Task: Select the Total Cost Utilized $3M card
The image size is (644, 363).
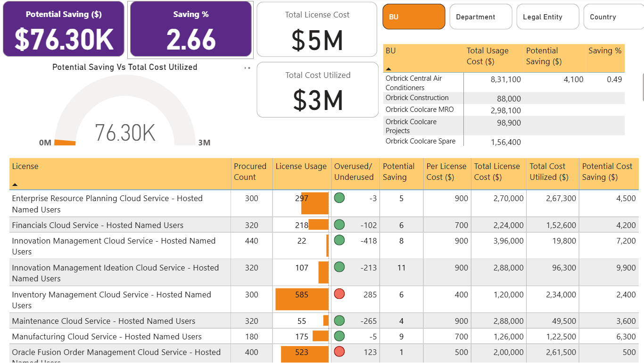Action: (x=318, y=90)
